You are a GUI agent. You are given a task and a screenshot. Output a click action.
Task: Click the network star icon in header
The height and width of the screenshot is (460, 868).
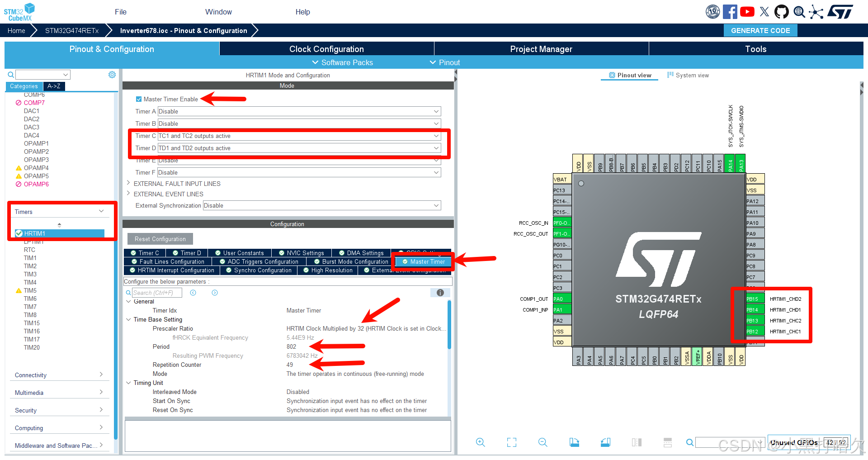point(816,12)
